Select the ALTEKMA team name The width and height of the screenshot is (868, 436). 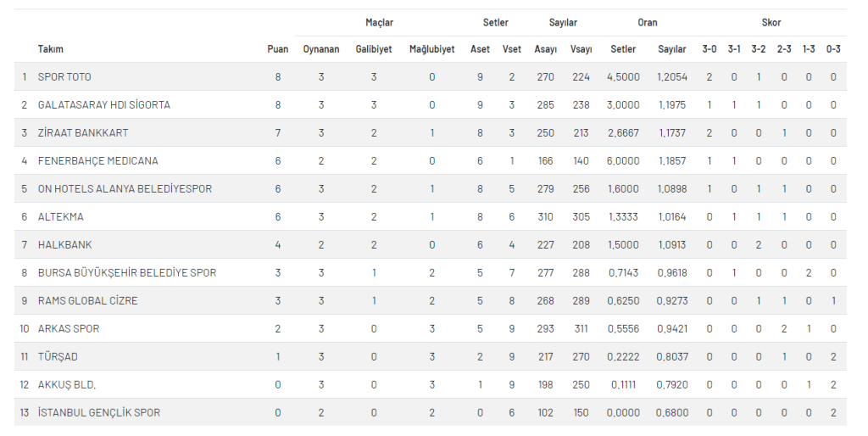[60, 217]
